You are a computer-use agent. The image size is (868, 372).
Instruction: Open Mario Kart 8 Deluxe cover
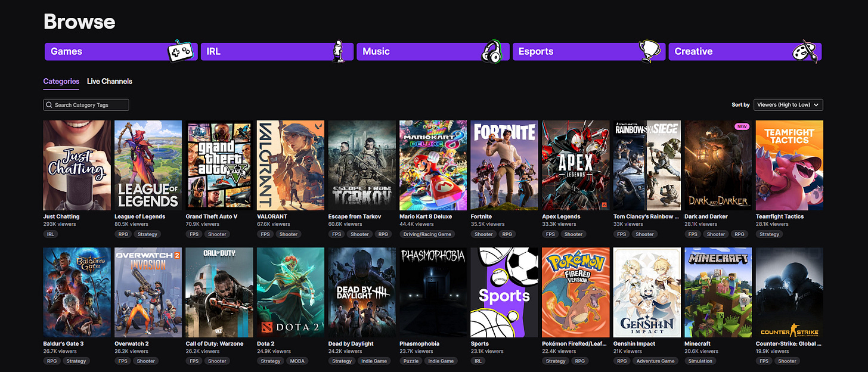coord(433,165)
